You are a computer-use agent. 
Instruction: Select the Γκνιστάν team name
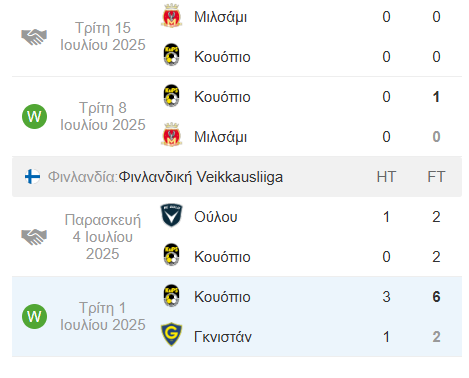click(223, 337)
